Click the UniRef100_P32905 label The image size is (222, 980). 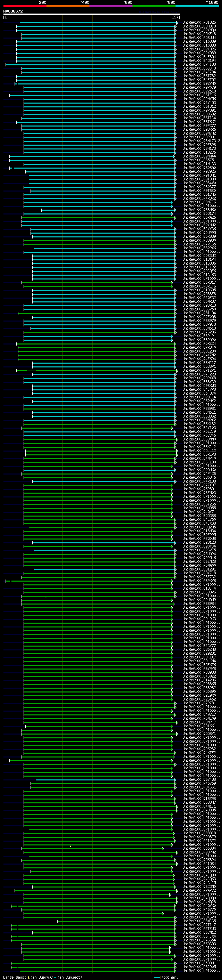(x=199, y=967)
